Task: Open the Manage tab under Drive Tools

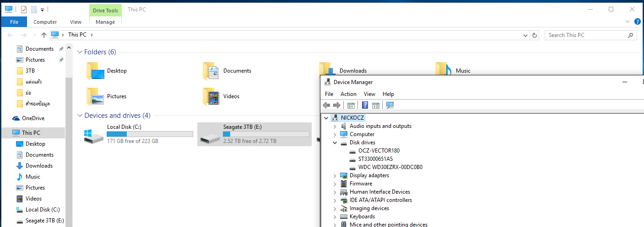Action: (x=105, y=22)
